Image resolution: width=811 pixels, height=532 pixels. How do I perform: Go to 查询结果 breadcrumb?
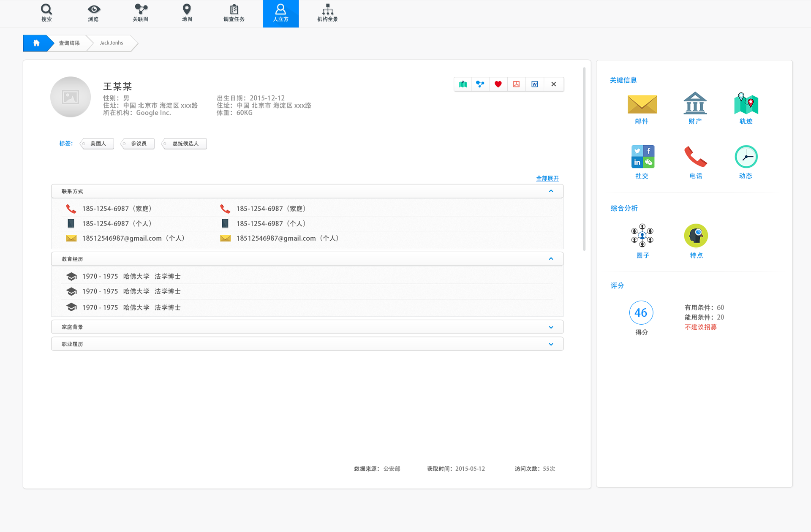click(69, 43)
